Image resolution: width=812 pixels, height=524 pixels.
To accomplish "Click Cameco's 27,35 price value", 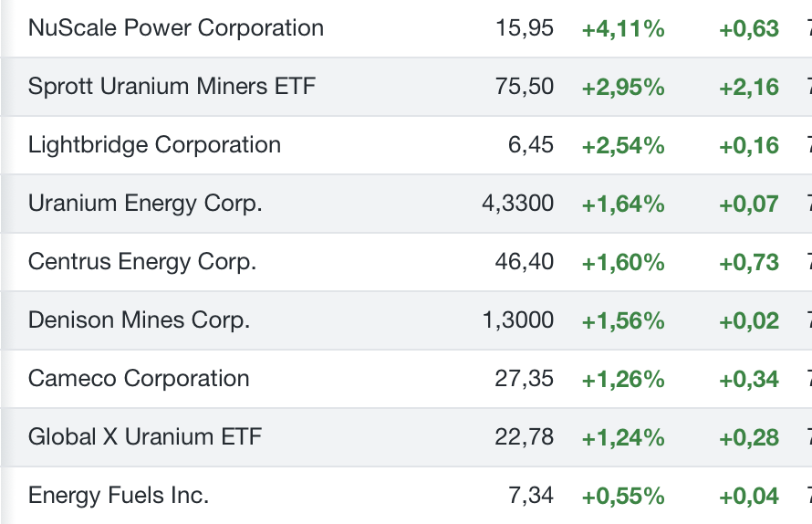I will tap(525, 379).
